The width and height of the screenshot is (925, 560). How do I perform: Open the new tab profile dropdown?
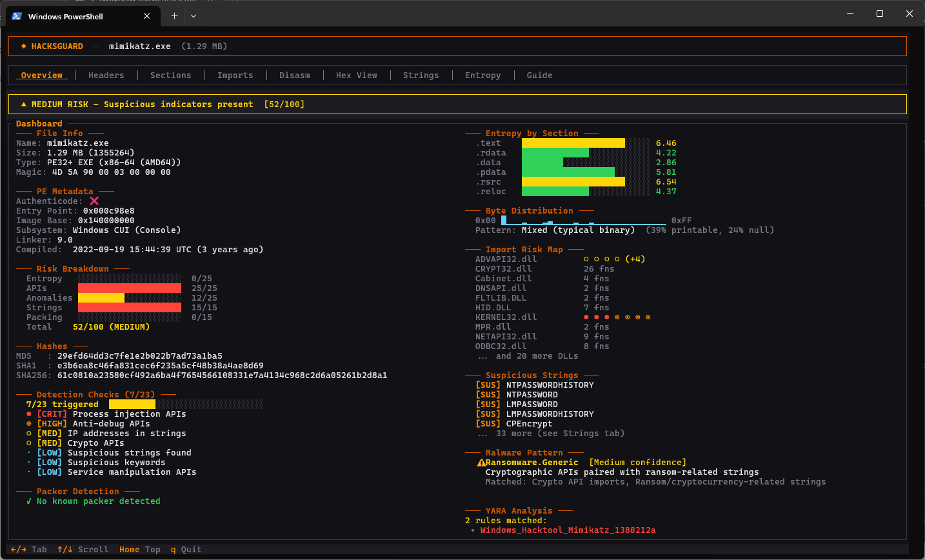193,16
